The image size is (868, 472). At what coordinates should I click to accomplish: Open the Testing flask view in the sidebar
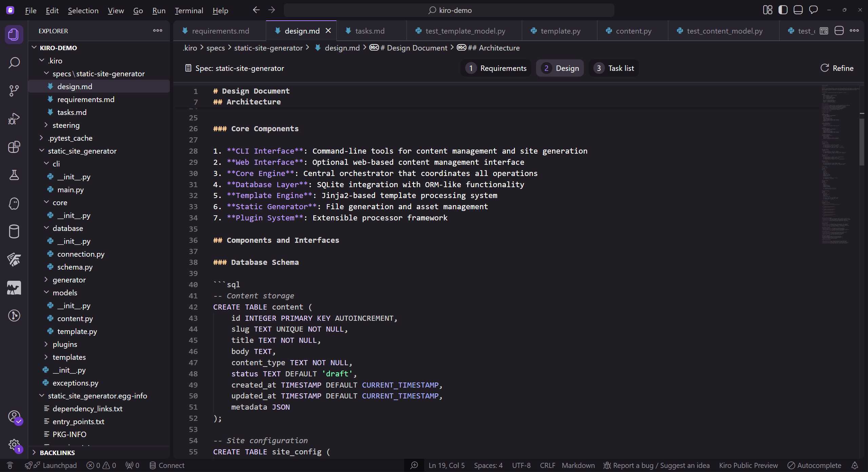[x=14, y=175]
